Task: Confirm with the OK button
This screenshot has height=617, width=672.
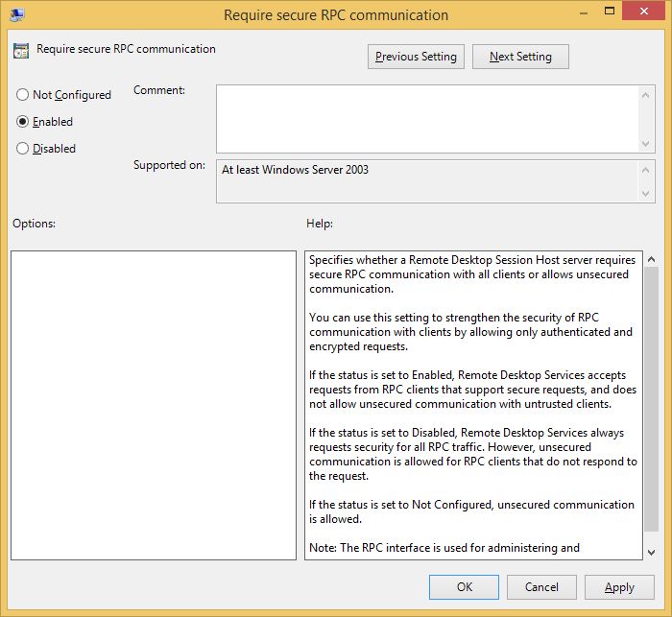Action: 464,587
